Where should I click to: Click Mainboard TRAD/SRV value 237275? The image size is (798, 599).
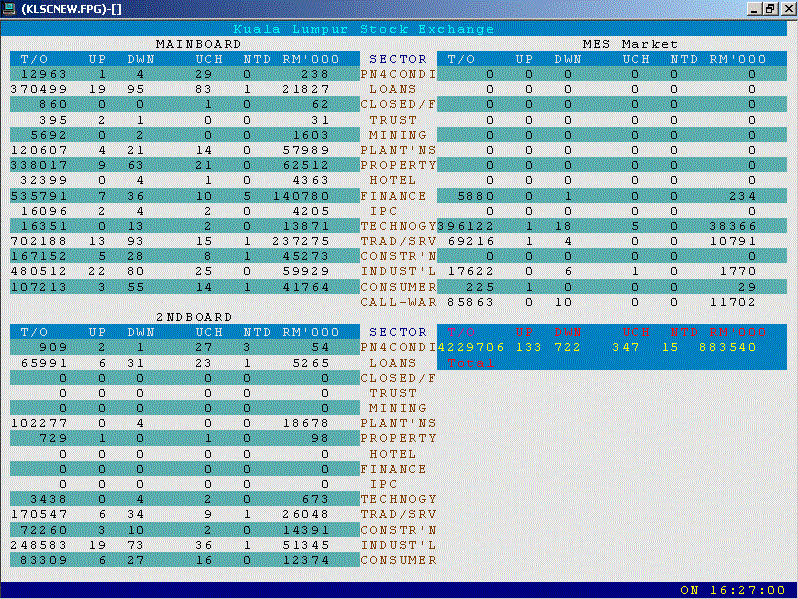(301, 241)
